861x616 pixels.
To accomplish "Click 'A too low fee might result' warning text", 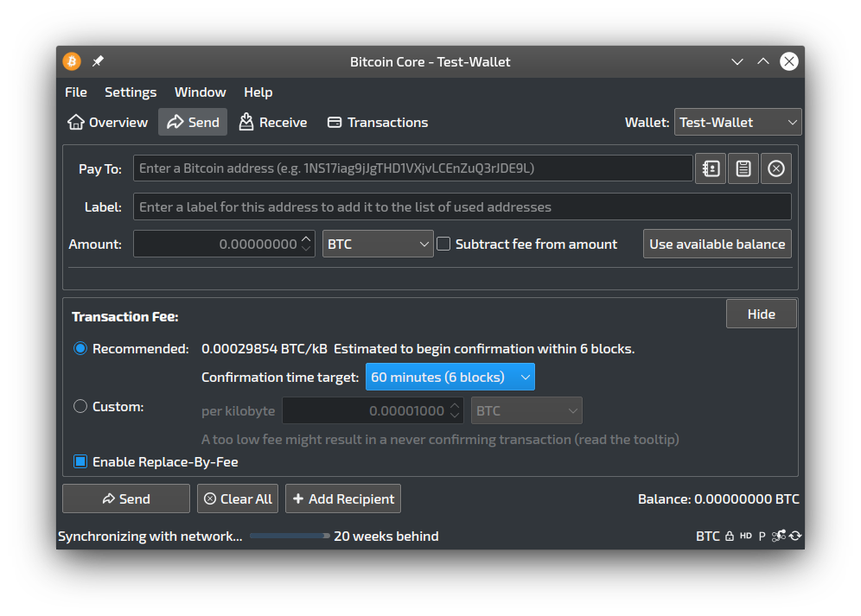I will click(440, 439).
